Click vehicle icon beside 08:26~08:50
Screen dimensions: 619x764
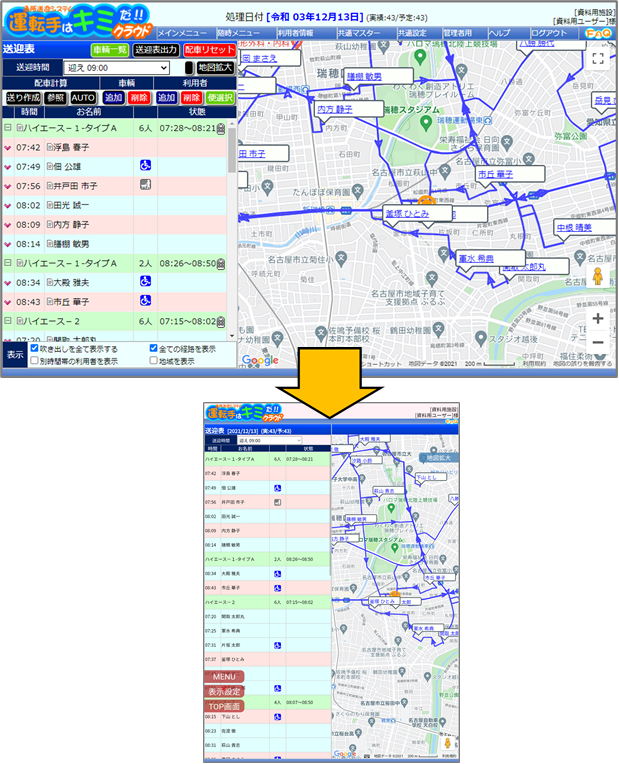(x=221, y=264)
